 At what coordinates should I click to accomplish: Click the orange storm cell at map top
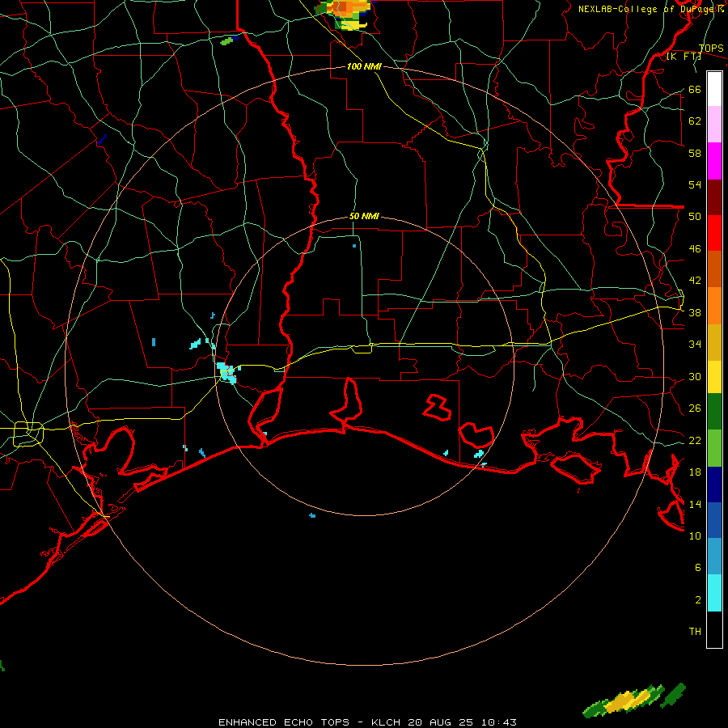point(345,13)
